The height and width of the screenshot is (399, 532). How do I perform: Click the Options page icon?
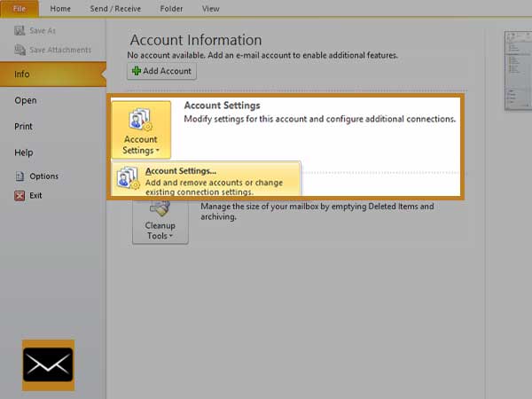(x=20, y=176)
